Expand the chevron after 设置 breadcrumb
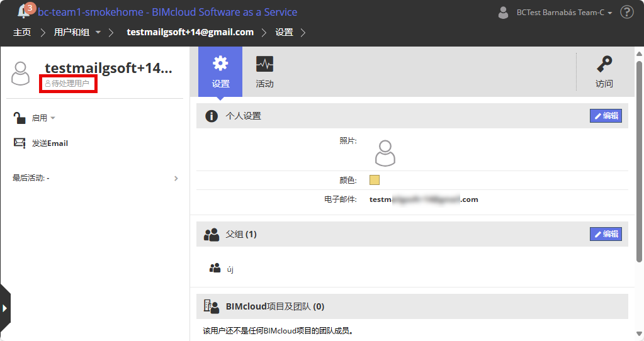The image size is (644, 341). [303, 33]
